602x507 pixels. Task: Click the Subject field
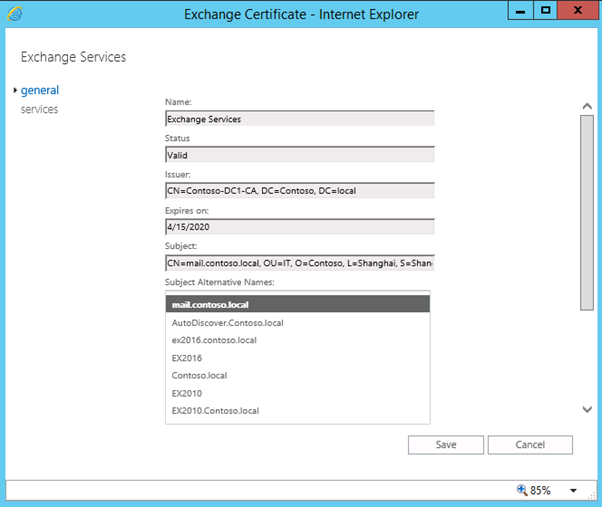click(299, 263)
